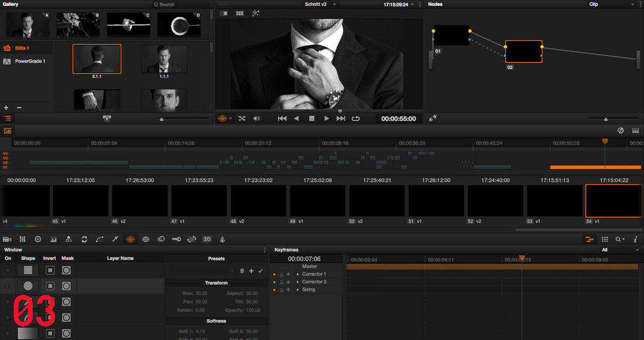
Task: Select the Stills 1 album
Action: coord(26,48)
